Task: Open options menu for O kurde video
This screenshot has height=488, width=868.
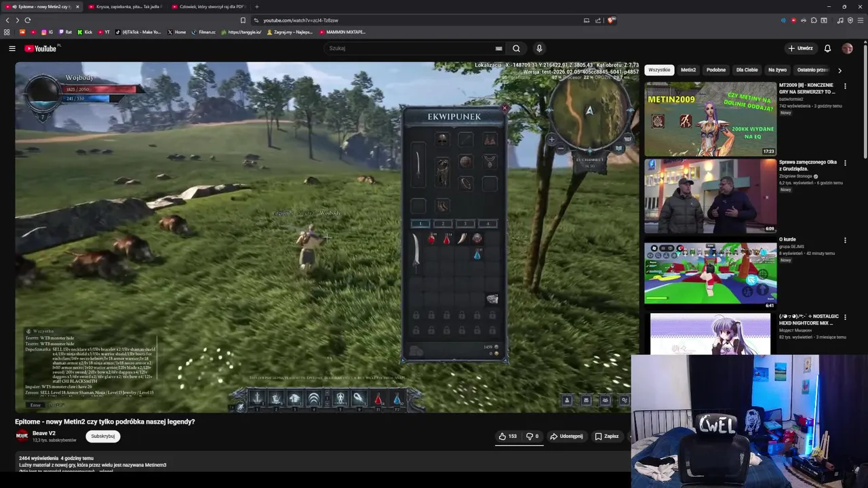Action: pyautogui.click(x=845, y=240)
